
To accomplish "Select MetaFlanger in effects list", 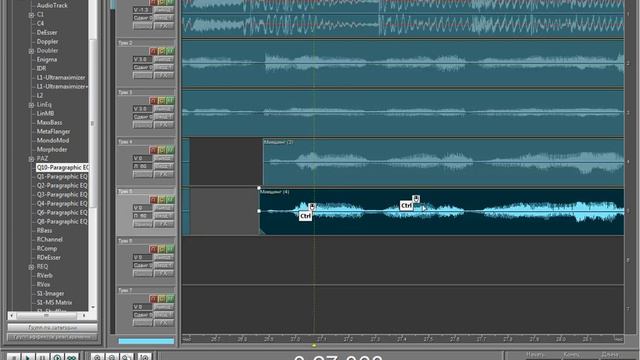I will click(53, 131).
